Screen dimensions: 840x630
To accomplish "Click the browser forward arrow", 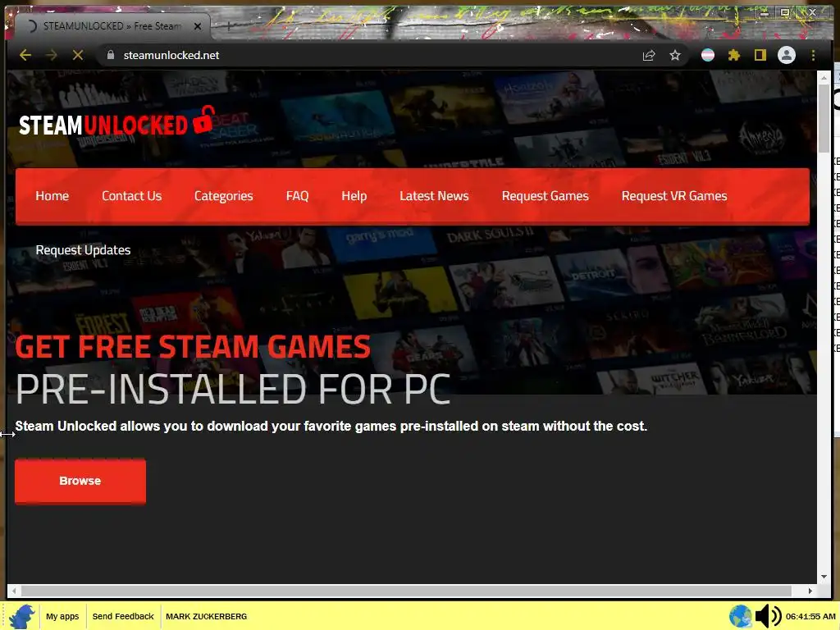I will (52, 55).
